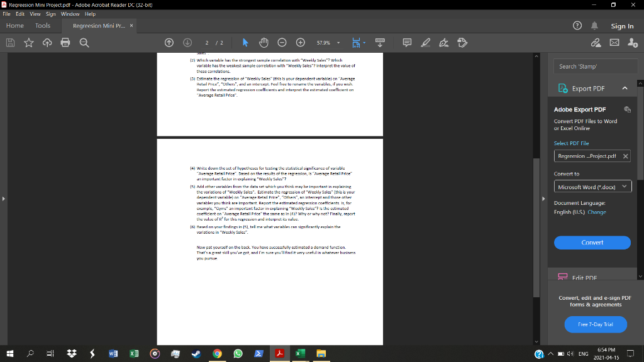The width and height of the screenshot is (644, 362).
Task: Add file to starred with star icon
Action: point(29,43)
